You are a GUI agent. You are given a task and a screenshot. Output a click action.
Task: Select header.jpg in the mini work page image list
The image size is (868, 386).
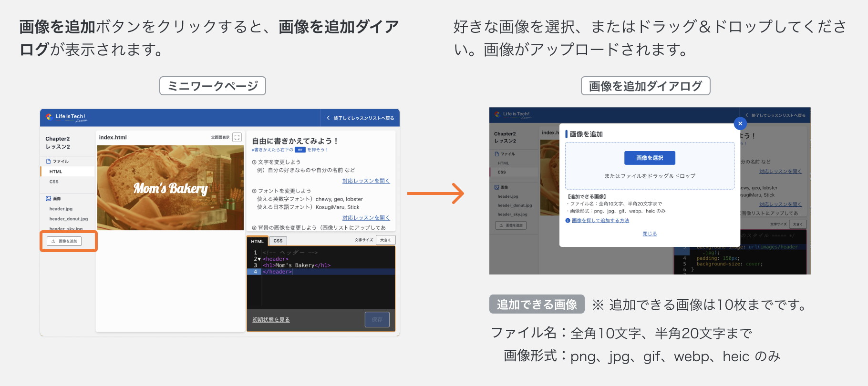point(61,209)
